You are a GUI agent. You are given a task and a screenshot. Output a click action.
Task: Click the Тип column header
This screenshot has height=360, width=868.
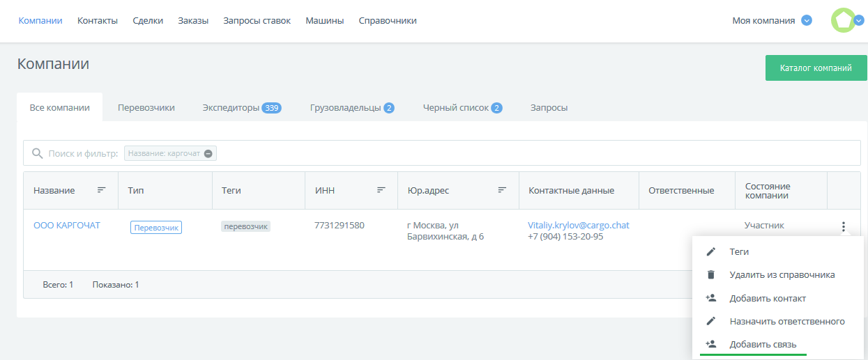click(136, 190)
